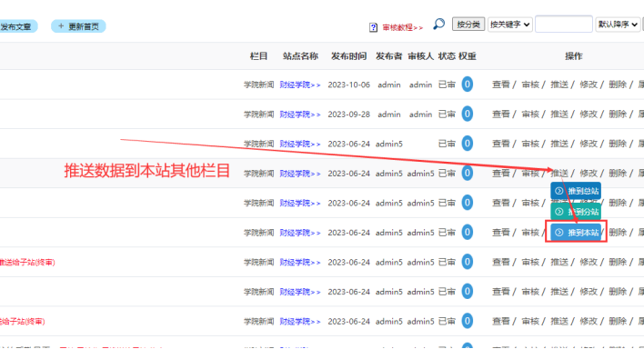
Task: Select 推到本站 push option
Action: point(576,233)
